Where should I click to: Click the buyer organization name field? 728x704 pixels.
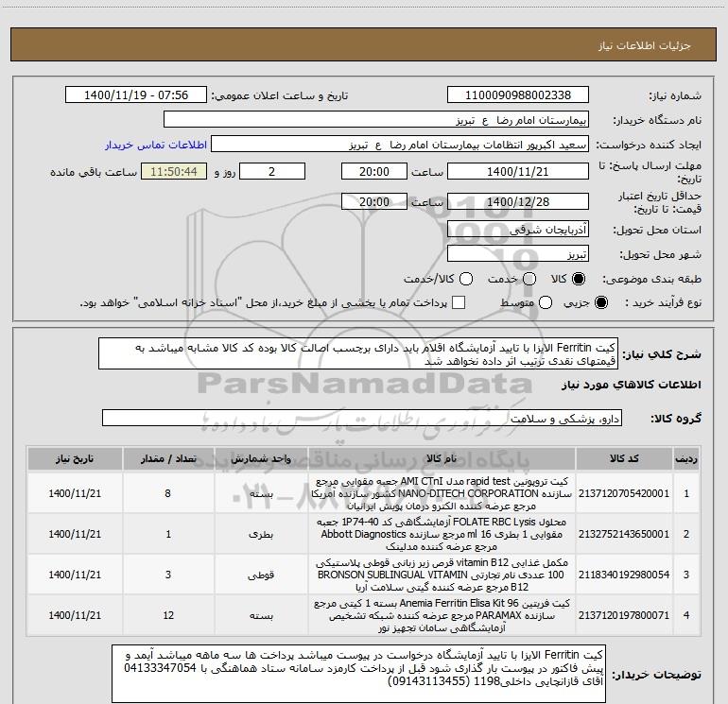(x=376, y=120)
